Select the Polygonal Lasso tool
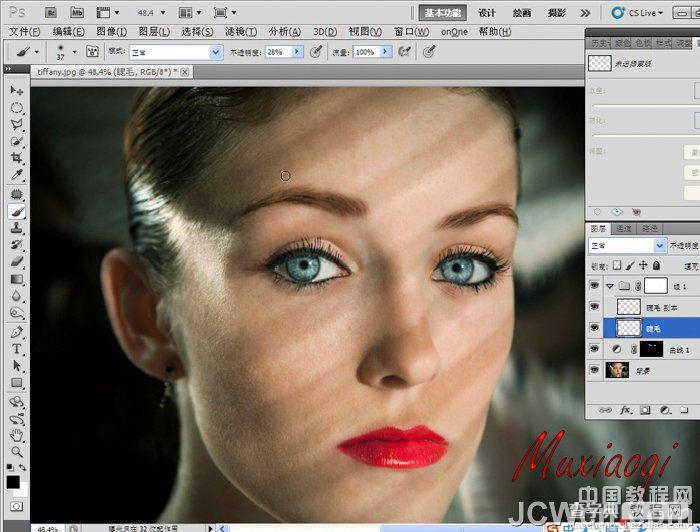The width and height of the screenshot is (700, 532). [17, 125]
